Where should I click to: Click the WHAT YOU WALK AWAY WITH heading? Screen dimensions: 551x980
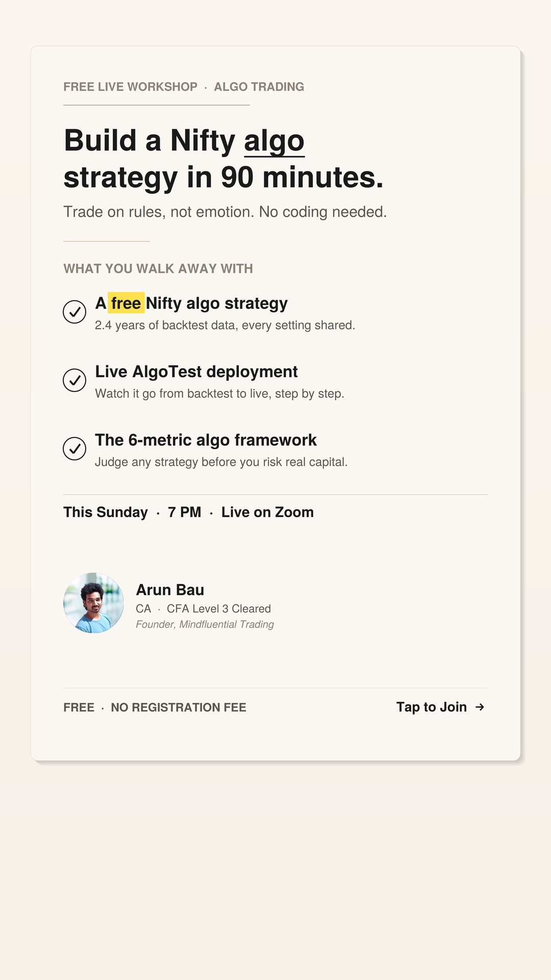click(x=158, y=268)
